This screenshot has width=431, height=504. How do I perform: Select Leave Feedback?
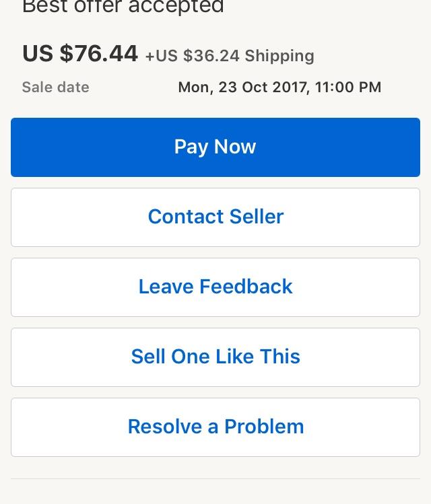(x=215, y=287)
